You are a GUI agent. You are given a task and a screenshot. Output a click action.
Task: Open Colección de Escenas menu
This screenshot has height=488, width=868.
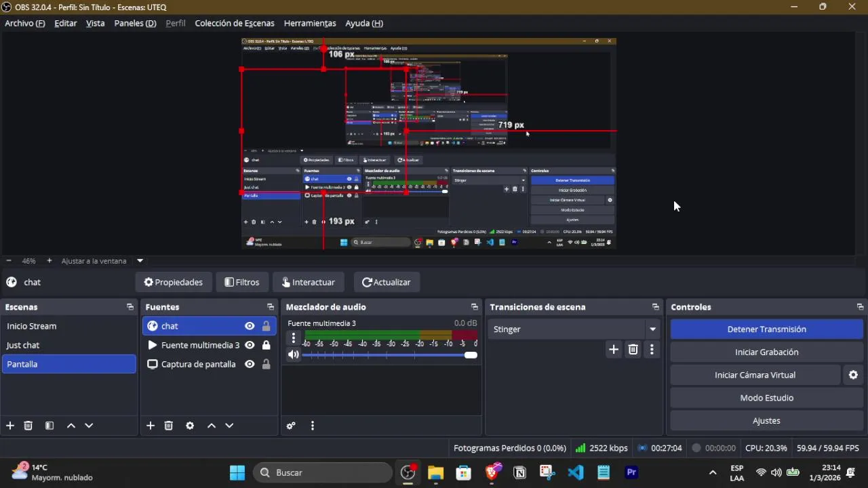pos(235,23)
